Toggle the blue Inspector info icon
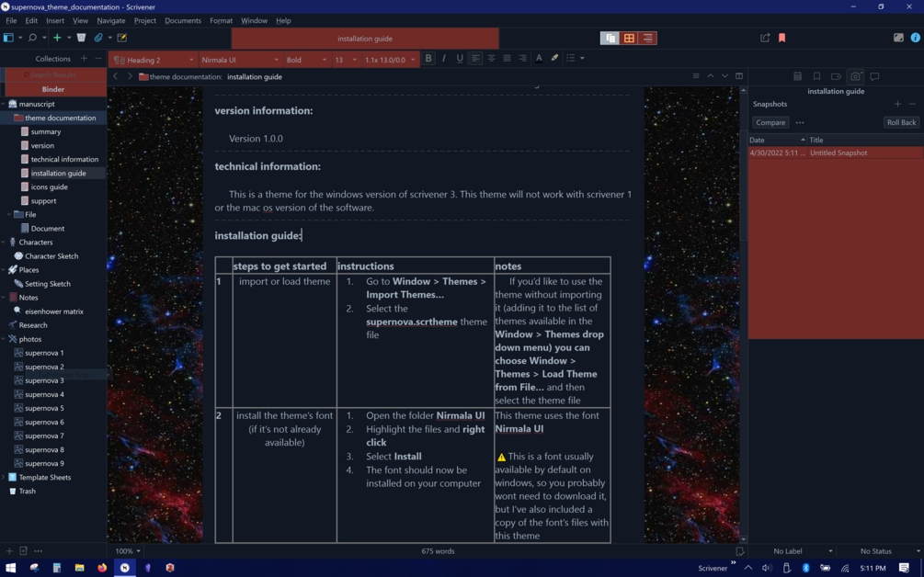Screen dimensions: 924x577 coord(915,38)
